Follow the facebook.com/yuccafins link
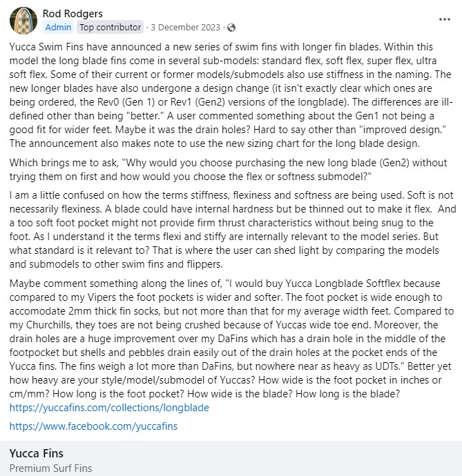Viewport: 462px width, 476px height. 93,426
